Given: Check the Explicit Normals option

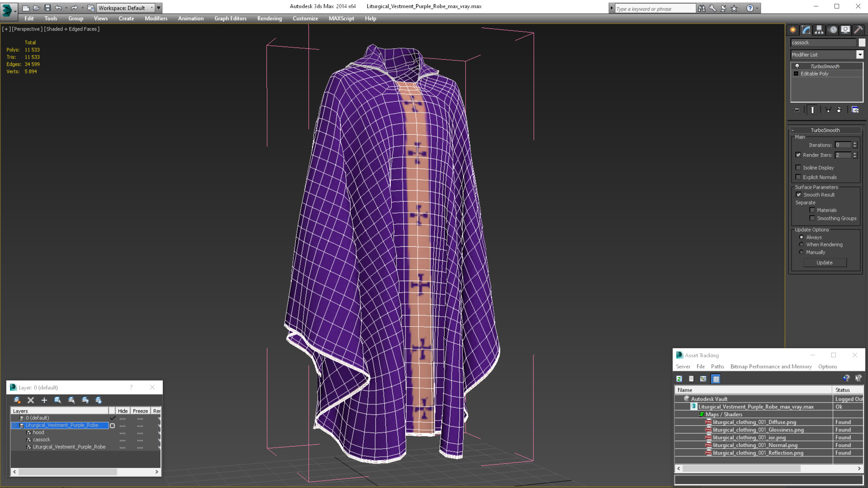Looking at the screenshot, I should point(798,177).
